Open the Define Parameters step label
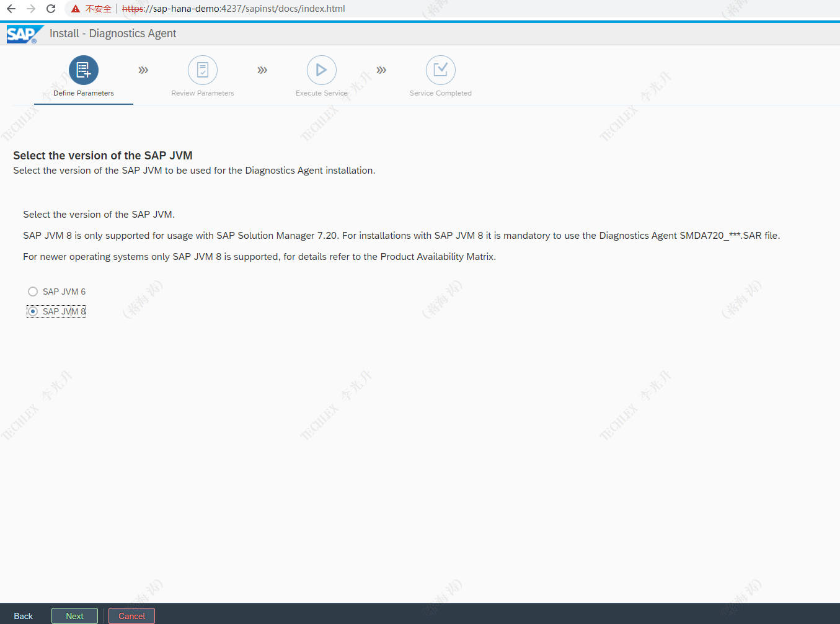 click(84, 93)
